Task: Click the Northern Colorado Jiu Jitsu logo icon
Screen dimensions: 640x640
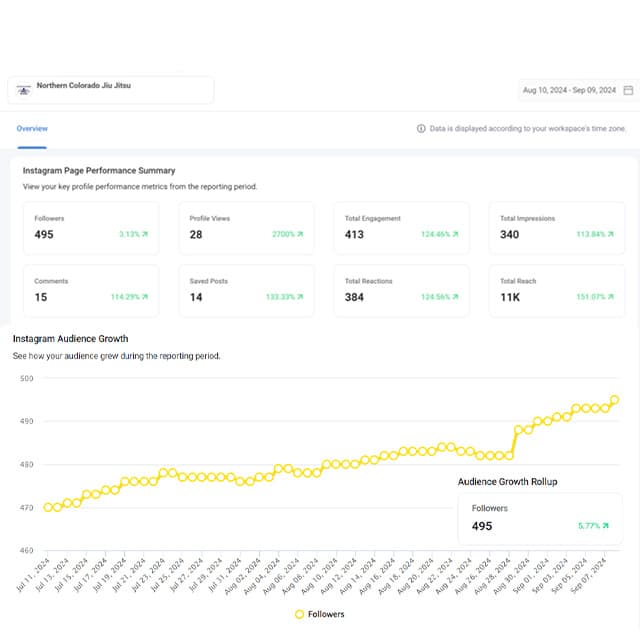Action: [x=23, y=90]
